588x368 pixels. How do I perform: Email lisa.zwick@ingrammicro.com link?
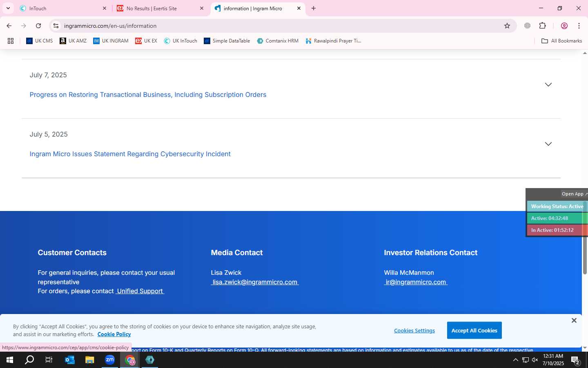pyautogui.click(x=255, y=282)
